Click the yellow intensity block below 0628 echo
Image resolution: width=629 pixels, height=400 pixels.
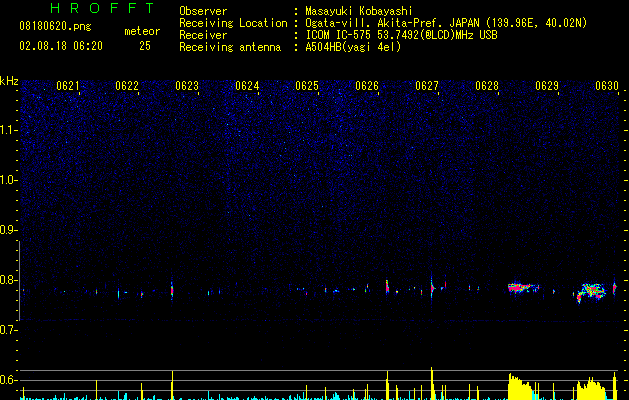[x=521, y=387]
